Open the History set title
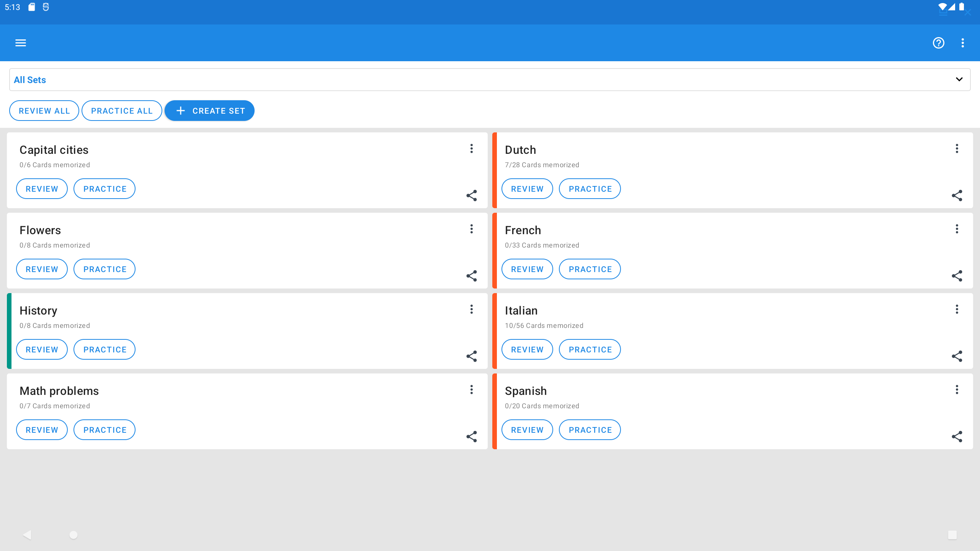 pyautogui.click(x=38, y=311)
